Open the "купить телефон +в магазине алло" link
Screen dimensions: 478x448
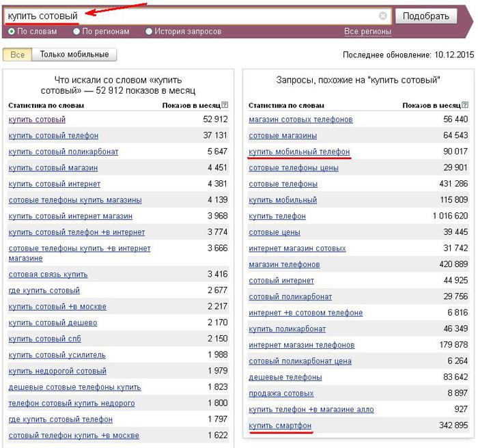[311, 409]
